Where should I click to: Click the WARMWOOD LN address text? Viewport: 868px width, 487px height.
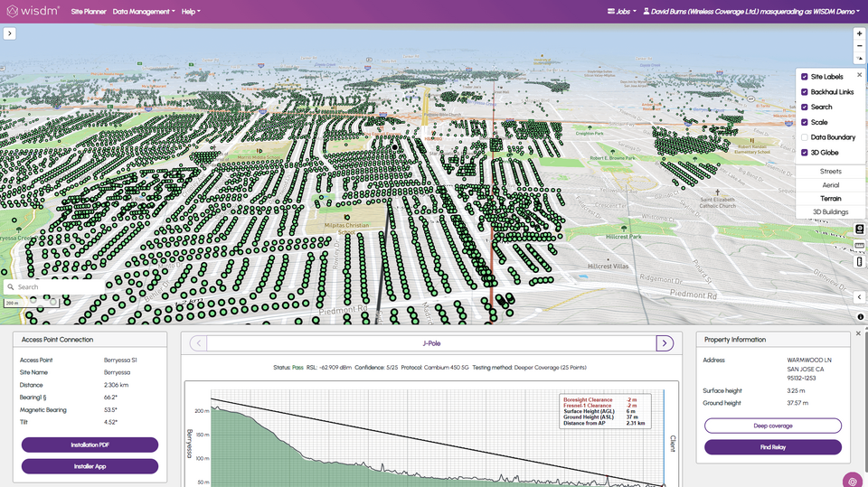pyautogui.click(x=809, y=361)
